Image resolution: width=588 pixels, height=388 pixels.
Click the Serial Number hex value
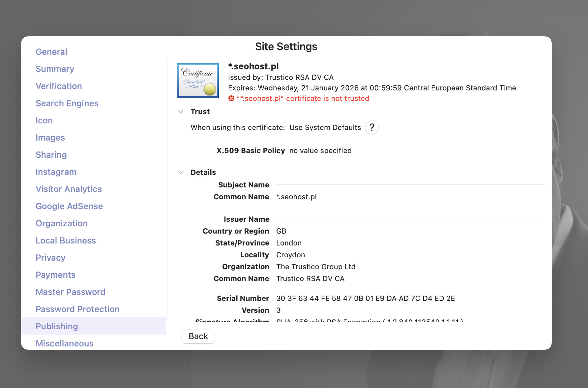pyautogui.click(x=366, y=299)
